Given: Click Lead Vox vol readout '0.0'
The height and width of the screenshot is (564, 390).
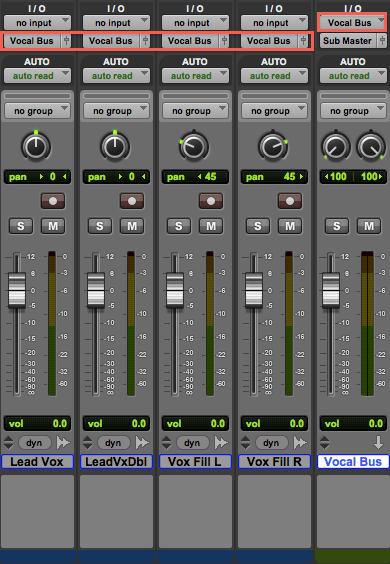Looking at the screenshot, I should [60, 423].
